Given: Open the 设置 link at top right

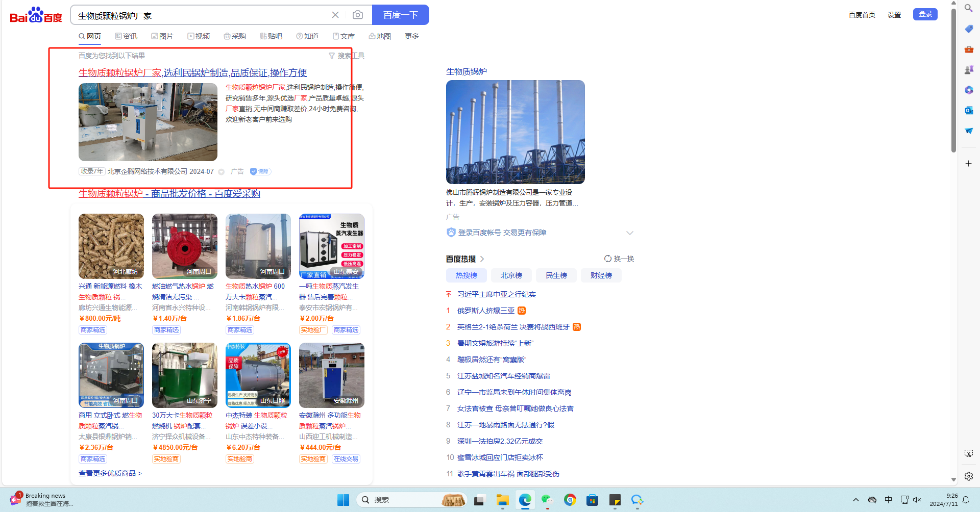Looking at the screenshot, I should [894, 15].
